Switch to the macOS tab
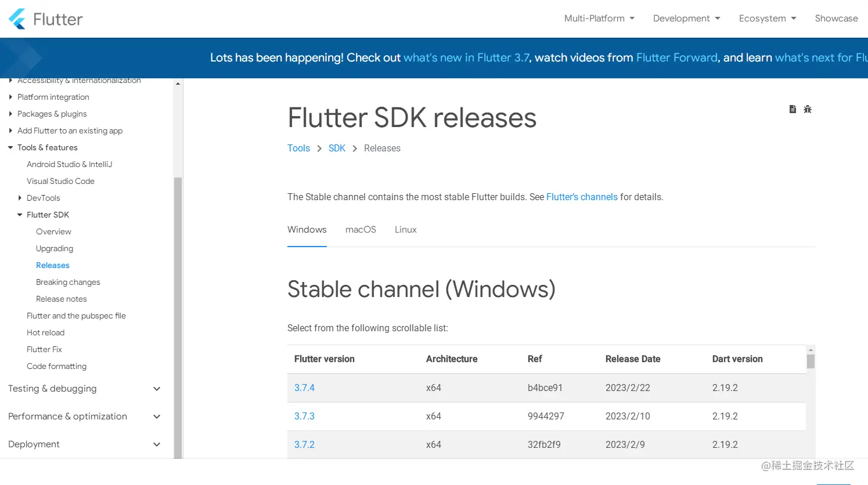This screenshot has height=485, width=868. 361,230
